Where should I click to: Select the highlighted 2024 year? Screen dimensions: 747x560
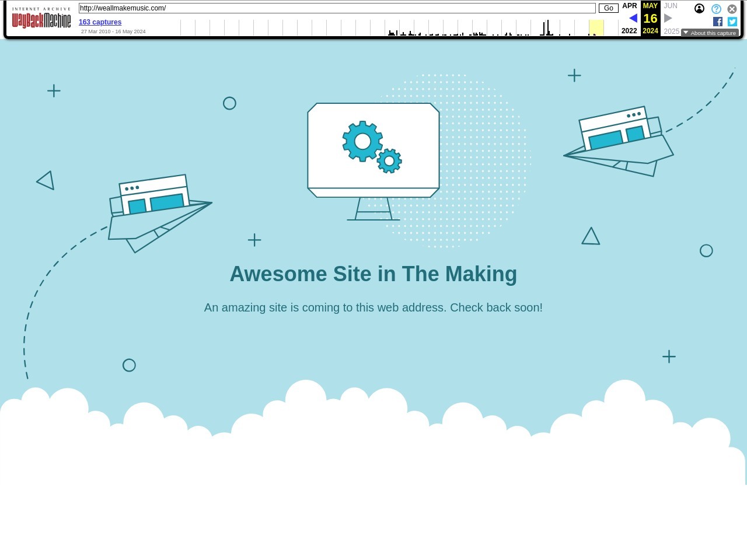click(x=650, y=31)
